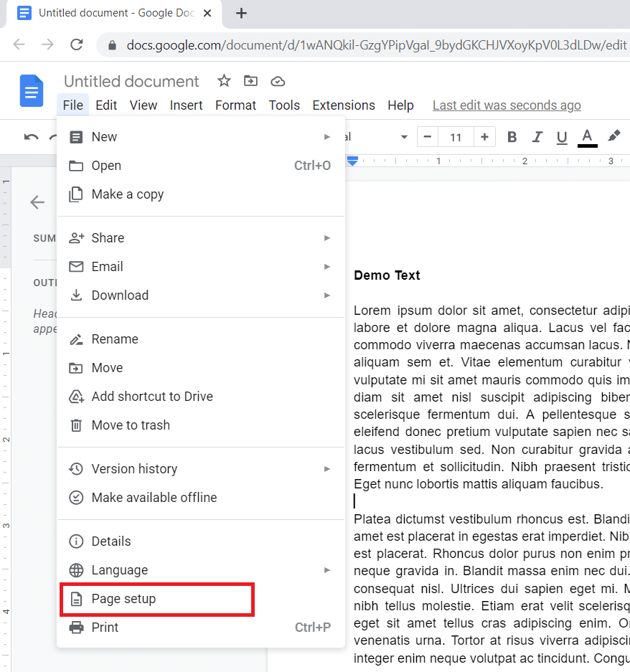Open the Tools menu
630x672 pixels.
pos(284,105)
